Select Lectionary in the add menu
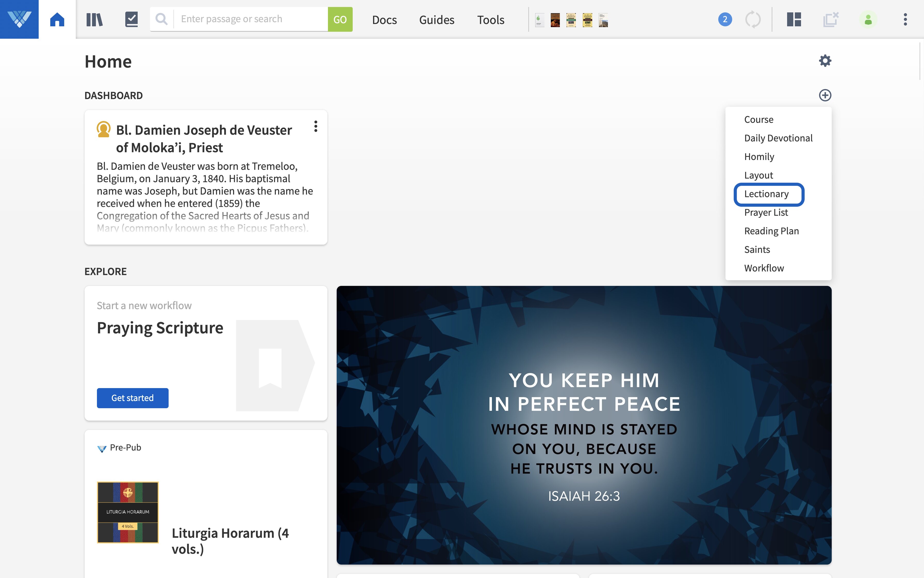The height and width of the screenshot is (578, 924). point(766,194)
